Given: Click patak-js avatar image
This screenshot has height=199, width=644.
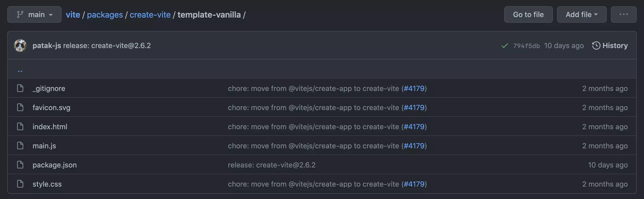Looking at the screenshot, I should pyautogui.click(x=20, y=45).
